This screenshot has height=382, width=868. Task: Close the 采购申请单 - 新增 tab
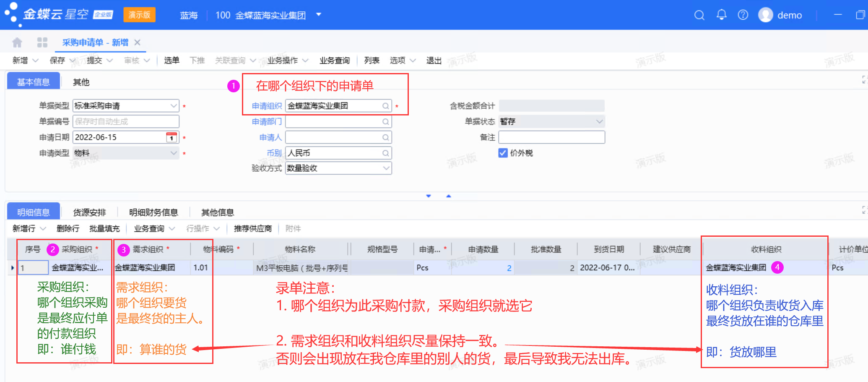[137, 42]
